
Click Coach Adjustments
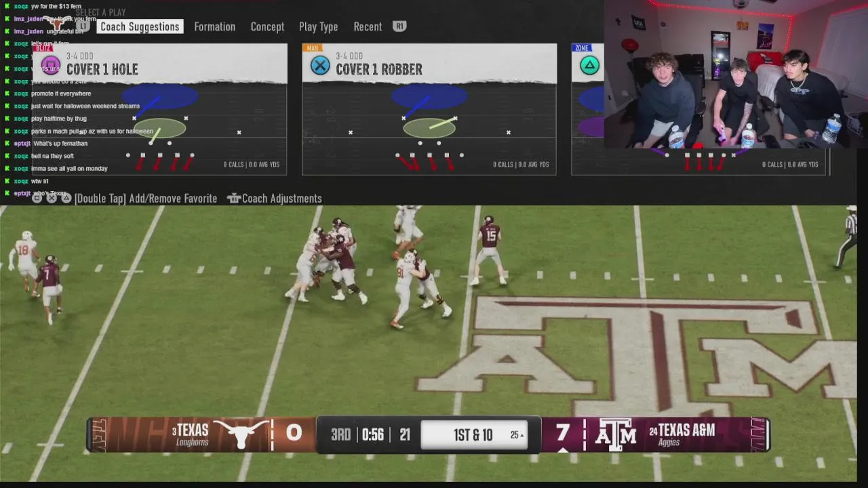tap(281, 199)
